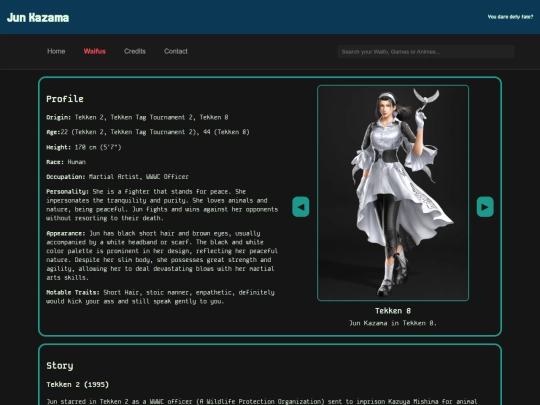The image size is (540, 405).
Task: Select the Profile heading
Action: [65, 99]
